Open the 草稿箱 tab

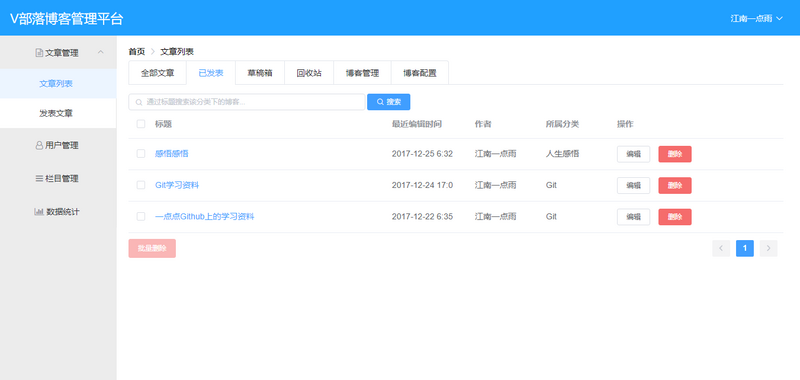coord(260,73)
